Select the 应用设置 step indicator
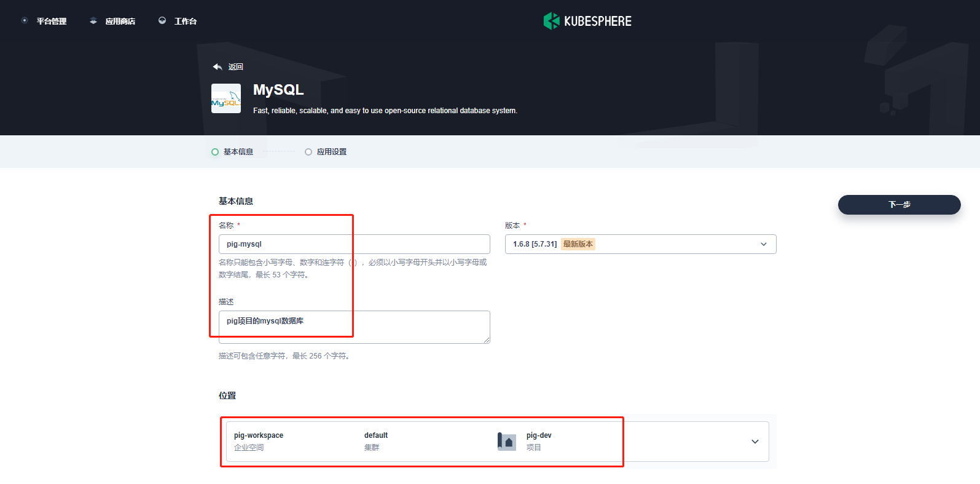Screen dimensions: 980x484 (x=326, y=152)
